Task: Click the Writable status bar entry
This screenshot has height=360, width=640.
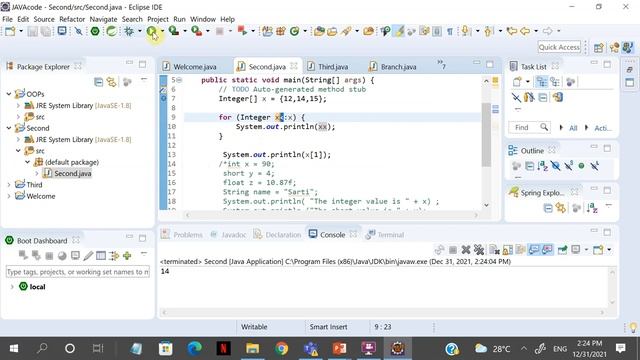Action: (254, 327)
